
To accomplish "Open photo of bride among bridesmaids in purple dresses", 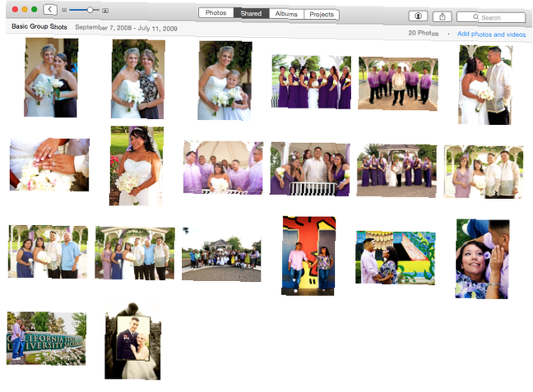I will 311,82.
